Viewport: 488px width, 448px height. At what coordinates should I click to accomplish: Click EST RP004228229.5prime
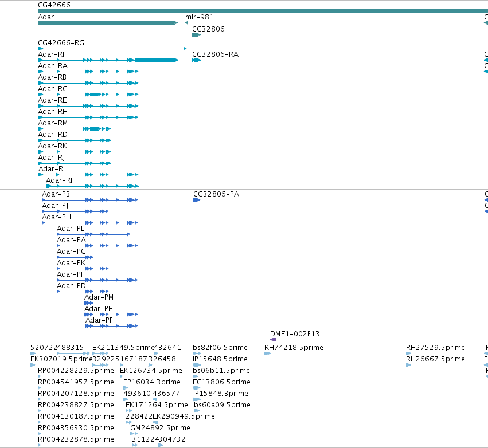[76, 371]
